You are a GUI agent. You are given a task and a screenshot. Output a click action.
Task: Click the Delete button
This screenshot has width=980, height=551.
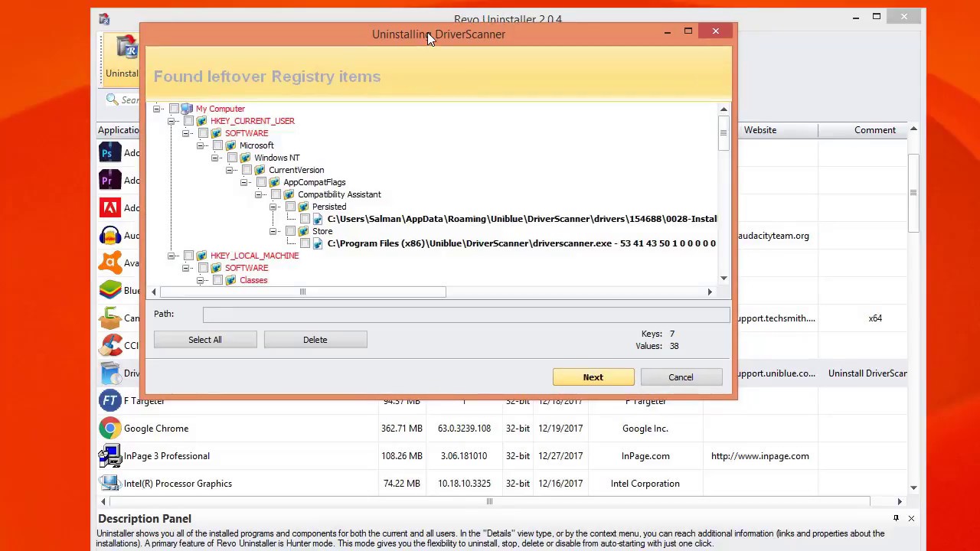(x=315, y=340)
